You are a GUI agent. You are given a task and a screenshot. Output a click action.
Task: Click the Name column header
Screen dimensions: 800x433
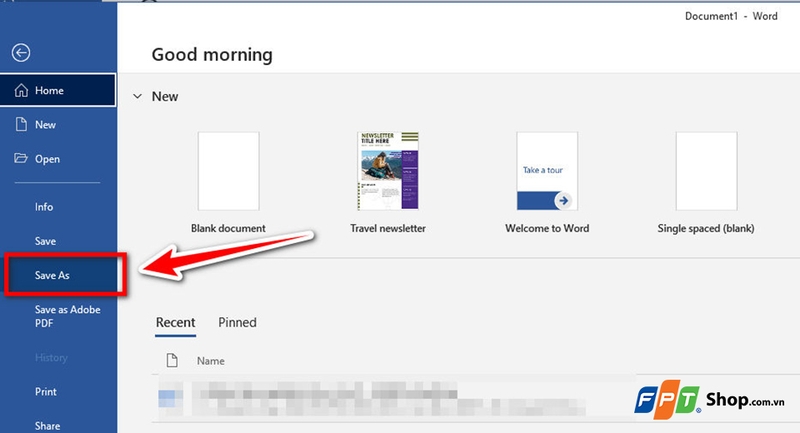[x=211, y=361]
